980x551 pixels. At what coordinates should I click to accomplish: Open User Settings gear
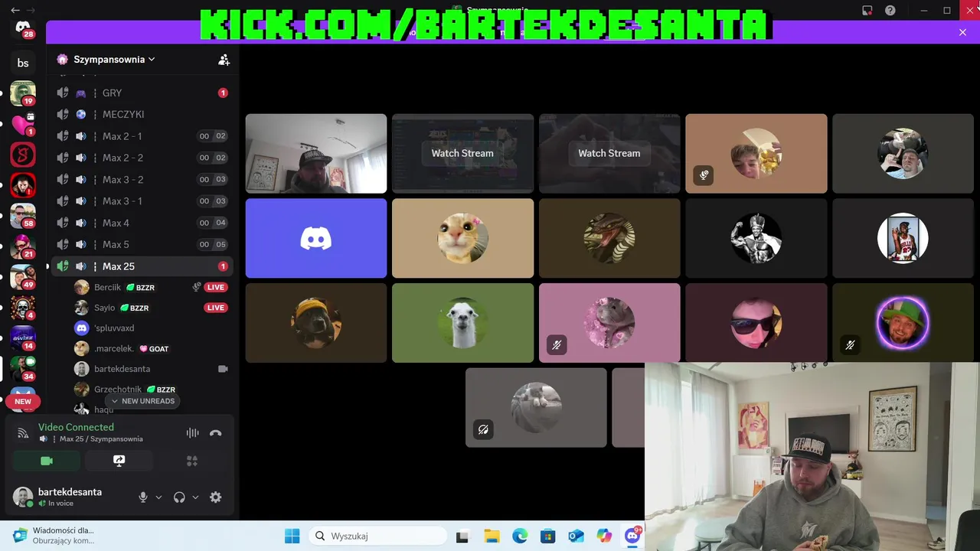tap(216, 497)
